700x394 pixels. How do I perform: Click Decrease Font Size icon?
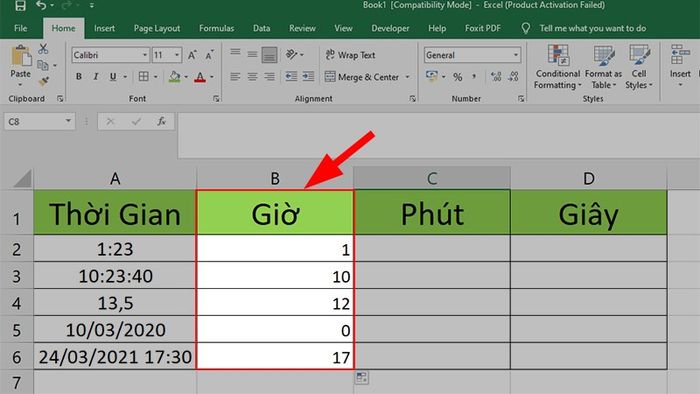pyautogui.click(x=209, y=55)
